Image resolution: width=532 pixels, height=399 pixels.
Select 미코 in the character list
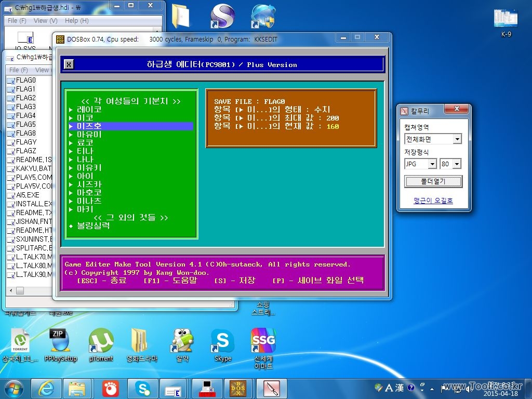(85, 117)
